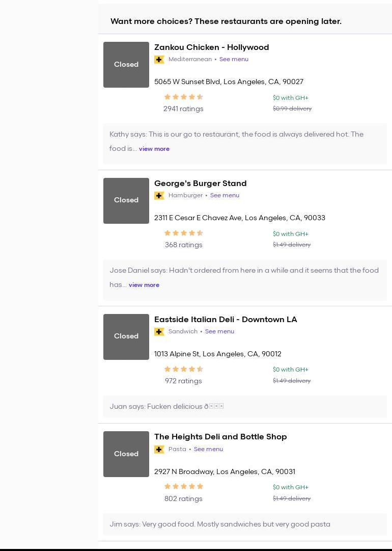Click the GH+ badge icon for Eastside Italian Deli
The width and height of the screenshot is (392, 551).
pyautogui.click(x=159, y=332)
